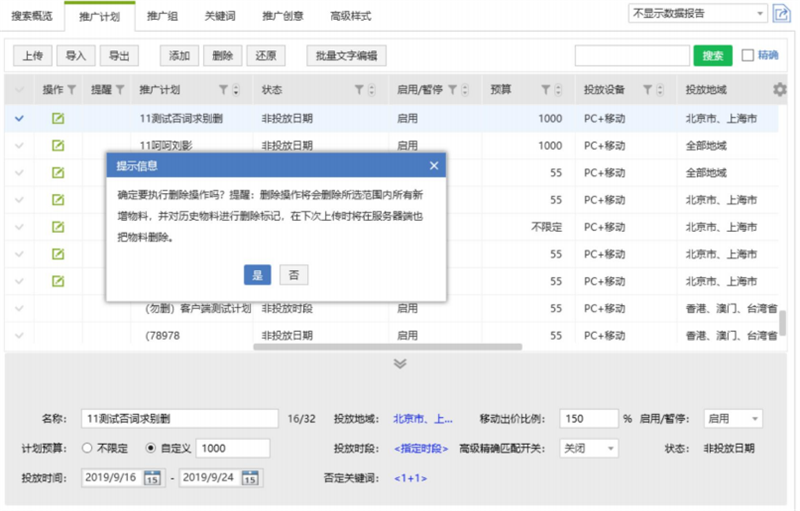The image size is (800, 511).
Task: Open the 不显示数据报告 dropdown
Action: click(x=697, y=13)
